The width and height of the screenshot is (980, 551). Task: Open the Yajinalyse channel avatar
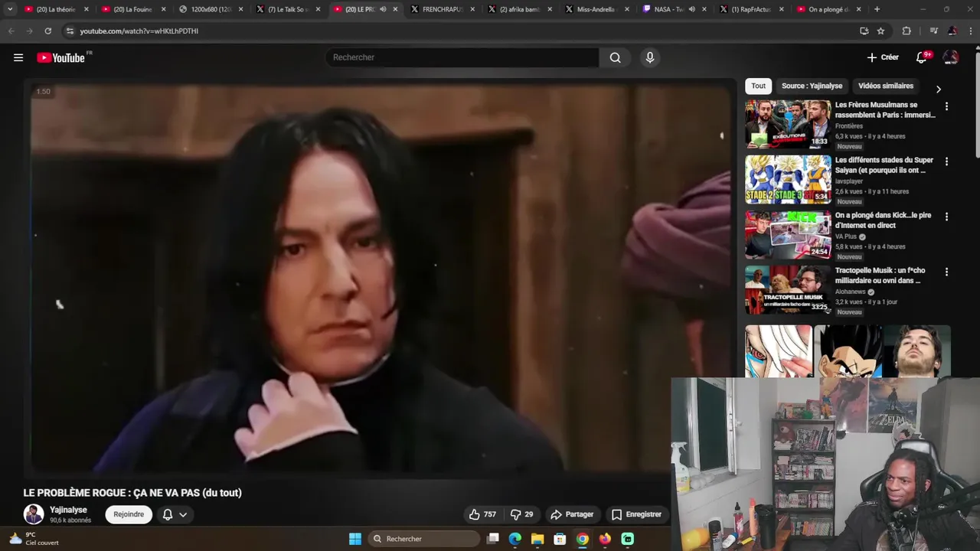[x=34, y=514]
